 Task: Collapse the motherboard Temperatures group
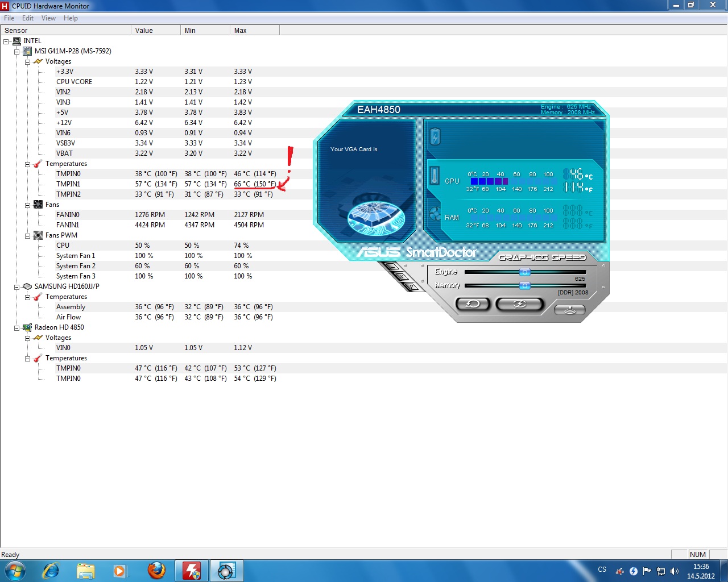27,164
